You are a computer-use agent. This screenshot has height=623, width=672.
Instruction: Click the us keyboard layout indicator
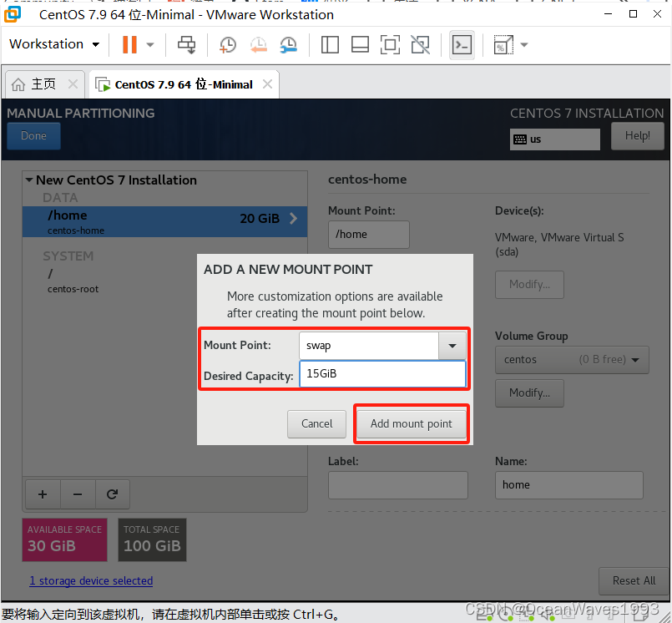(554, 139)
